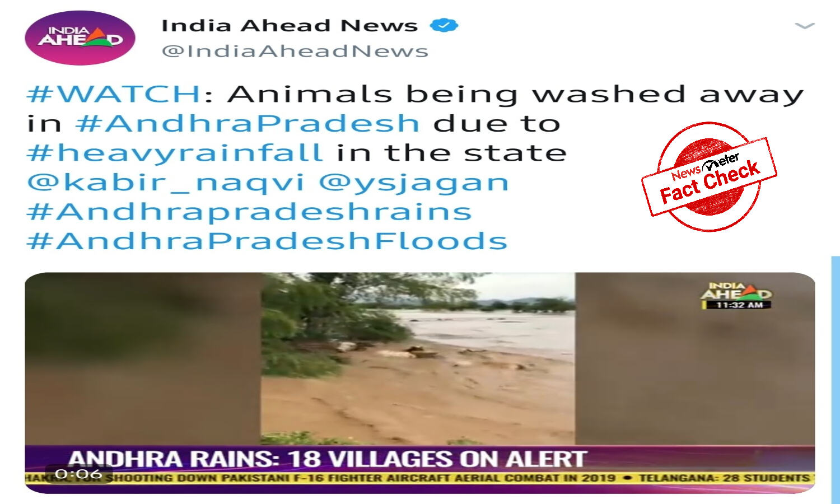Click the 11:32 AM timestamp overlay
This screenshot has height=504, width=840.
[738, 305]
